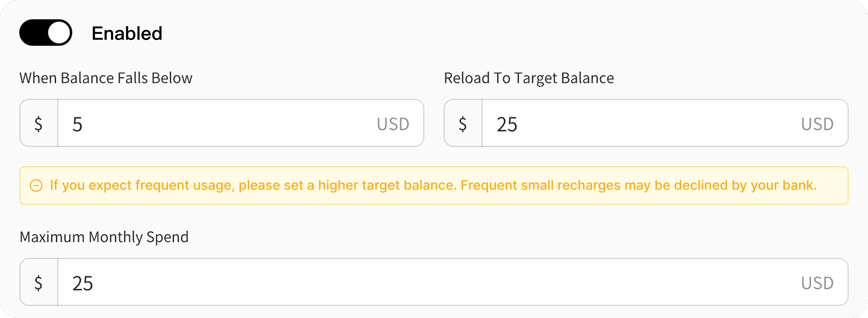868x318 pixels.
Task: Click the dollar sign in the balance threshold field
Action: pos(39,124)
